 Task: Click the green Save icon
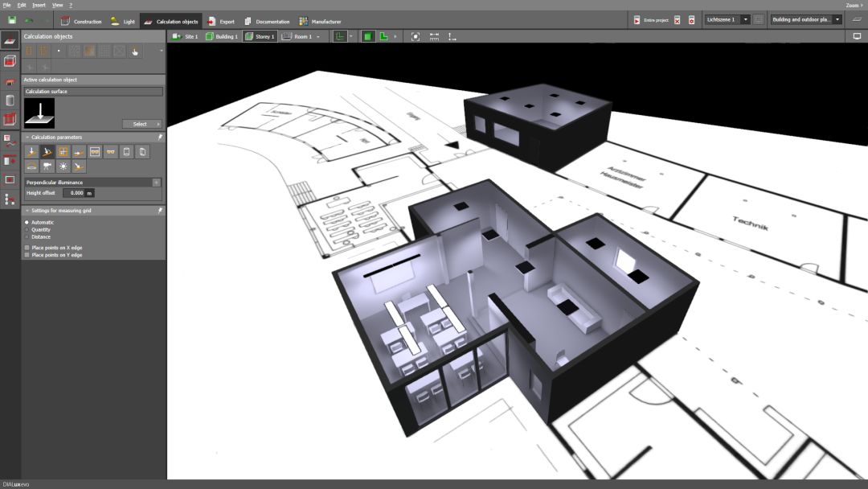click(11, 21)
